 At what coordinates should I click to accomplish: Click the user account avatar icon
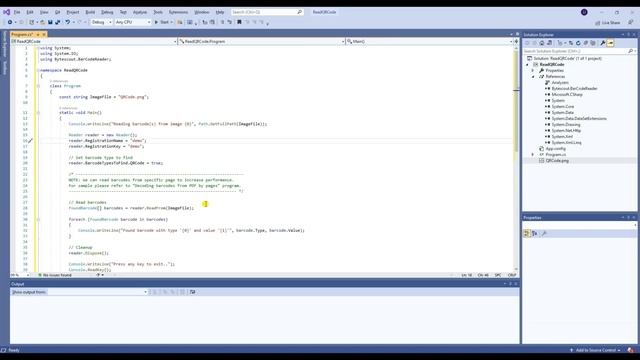[584, 12]
